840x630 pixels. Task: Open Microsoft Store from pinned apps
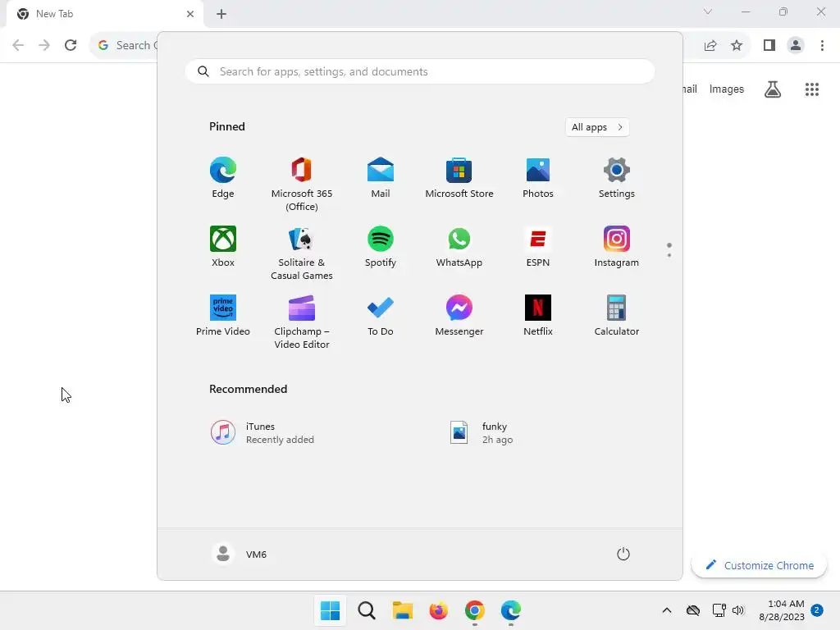point(459,178)
